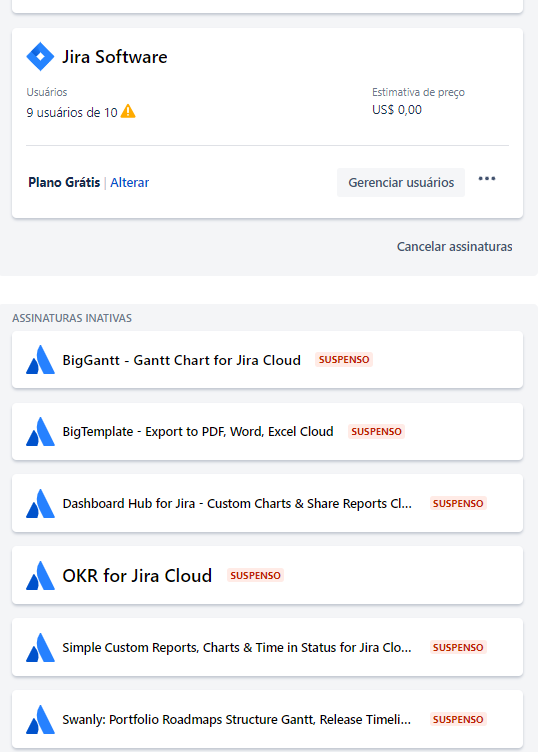Click the US$ 0,00 price estimate

(397, 110)
